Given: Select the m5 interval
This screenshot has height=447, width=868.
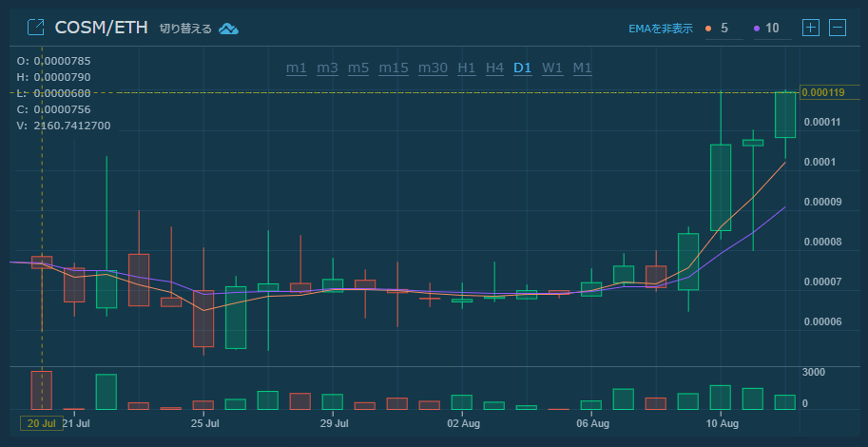Looking at the screenshot, I should click(x=358, y=68).
